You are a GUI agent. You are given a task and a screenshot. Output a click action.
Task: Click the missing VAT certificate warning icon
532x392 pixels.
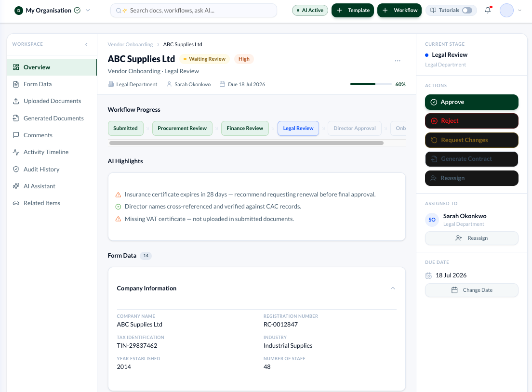click(x=118, y=219)
